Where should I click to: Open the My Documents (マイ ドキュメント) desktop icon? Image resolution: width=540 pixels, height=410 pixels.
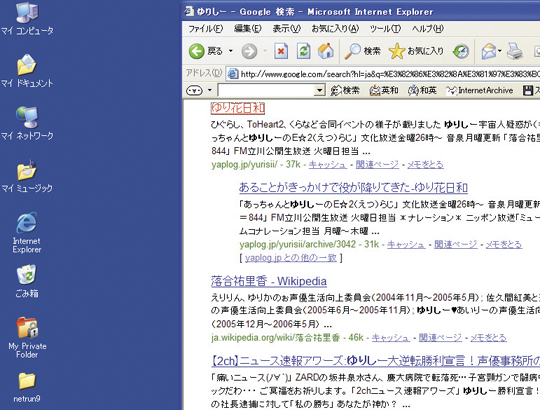pos(27,71)
